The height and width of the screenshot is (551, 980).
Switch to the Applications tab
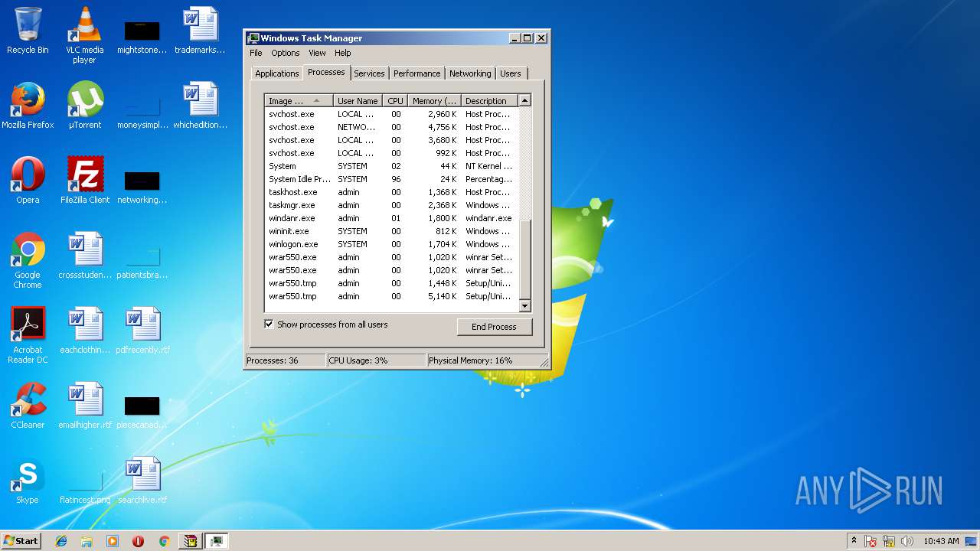point(277,73)
